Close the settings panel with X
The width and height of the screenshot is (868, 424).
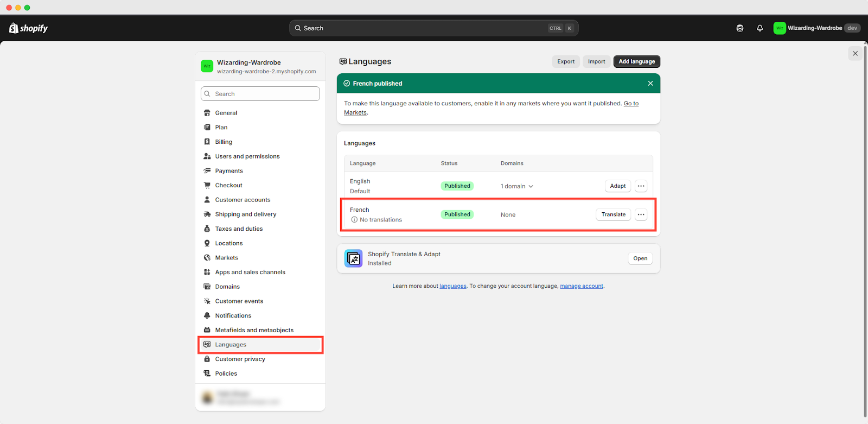pos(855,53)
